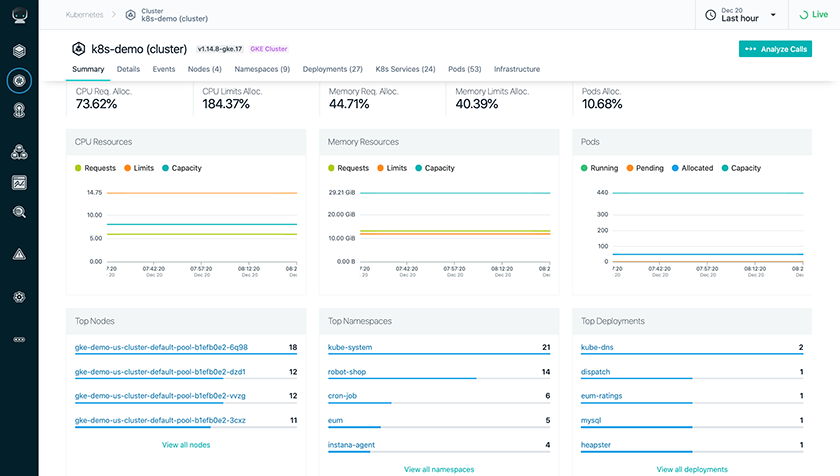Click the cluster hexagon icon beside title
The image size is (840, 476).
click(79, 49)
